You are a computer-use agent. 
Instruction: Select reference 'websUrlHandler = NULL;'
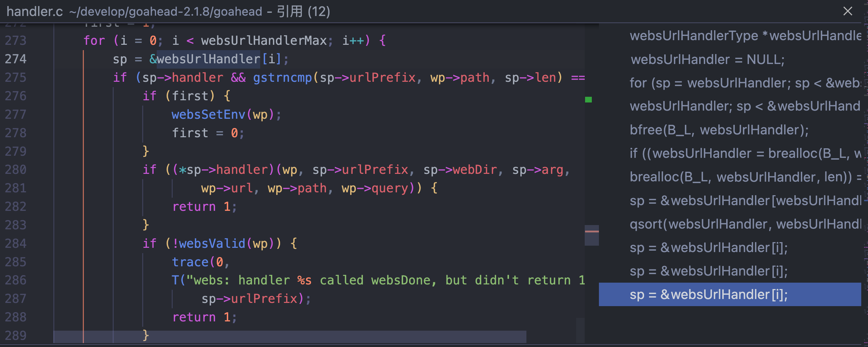pyautogui.click(x=730, y=59)
